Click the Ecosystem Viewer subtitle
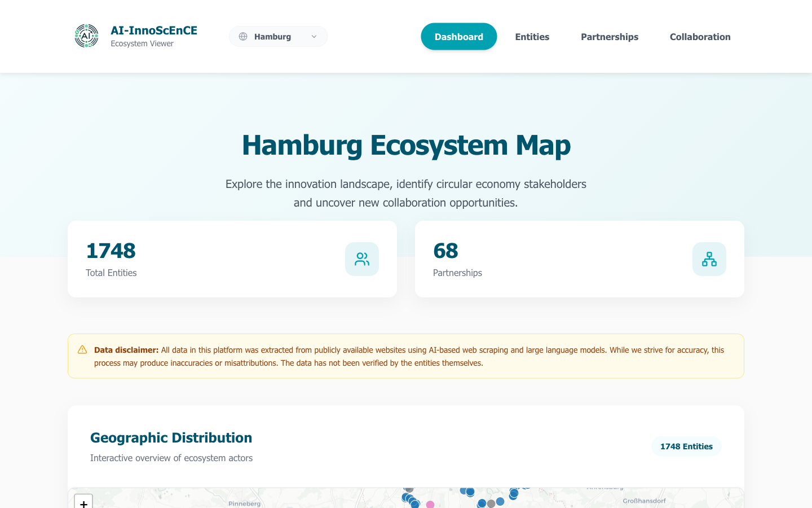The width and height of the screenshot is (812, 508). (x=142, y=43)
